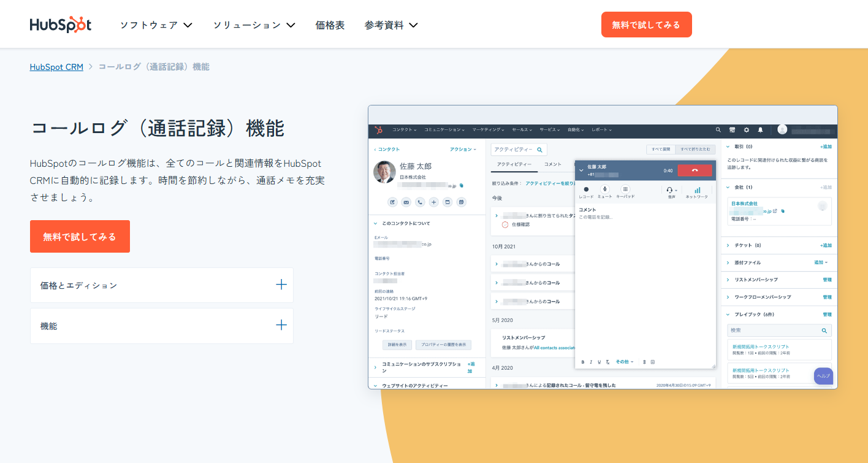868x463 pixels.
Task: Click the 詳細を表示 button
Action: coord(397,345)
